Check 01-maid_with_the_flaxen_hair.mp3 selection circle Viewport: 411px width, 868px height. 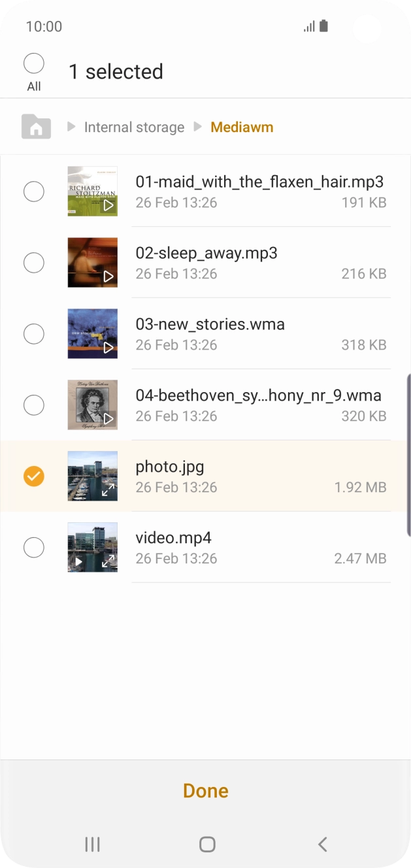34,192
